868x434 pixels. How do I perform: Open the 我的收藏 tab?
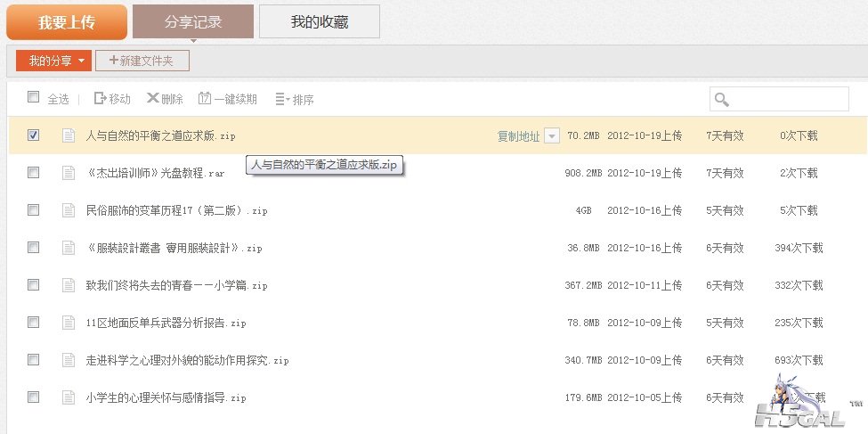(x=319, y=21)
